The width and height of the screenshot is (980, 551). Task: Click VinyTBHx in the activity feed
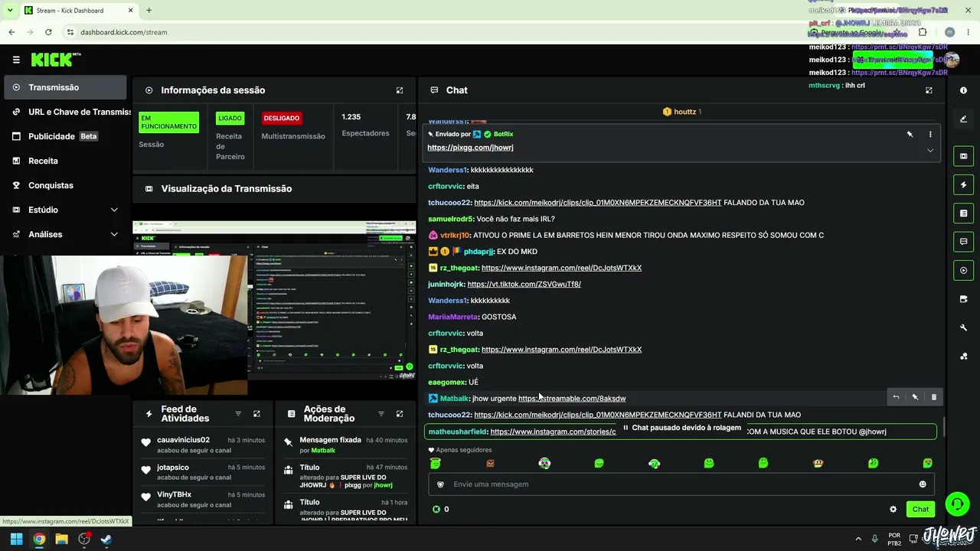174,494
